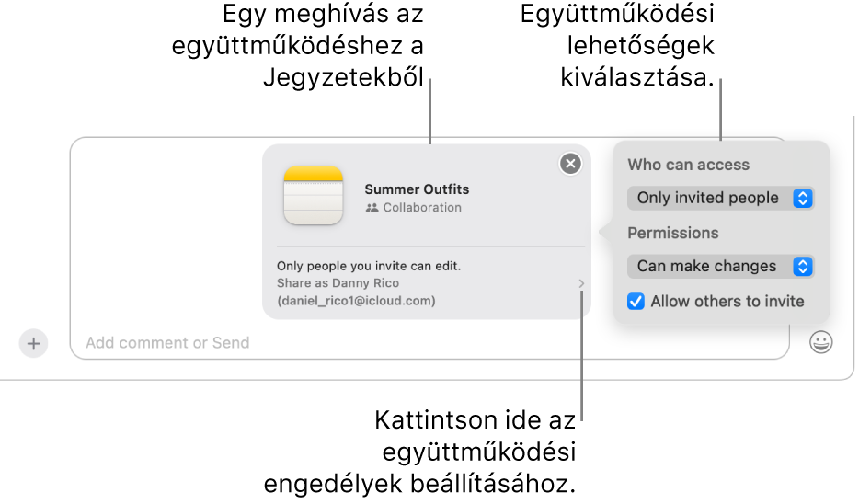The image size is (859, 504).
Task: Click the plus button beside the message field
Action: coord(33,343)
